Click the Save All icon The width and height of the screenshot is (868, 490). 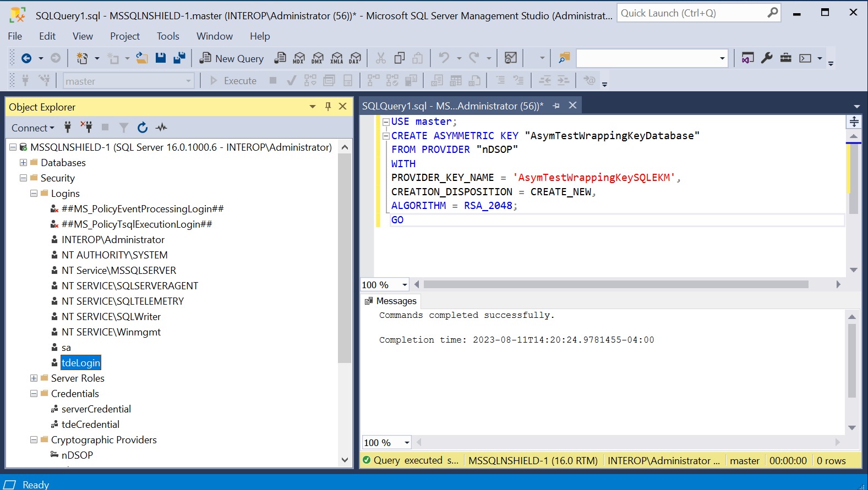[x=179, y=58]
